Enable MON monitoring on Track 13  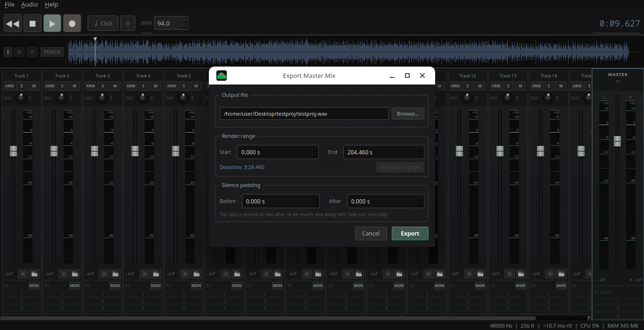tap(520, 286)
